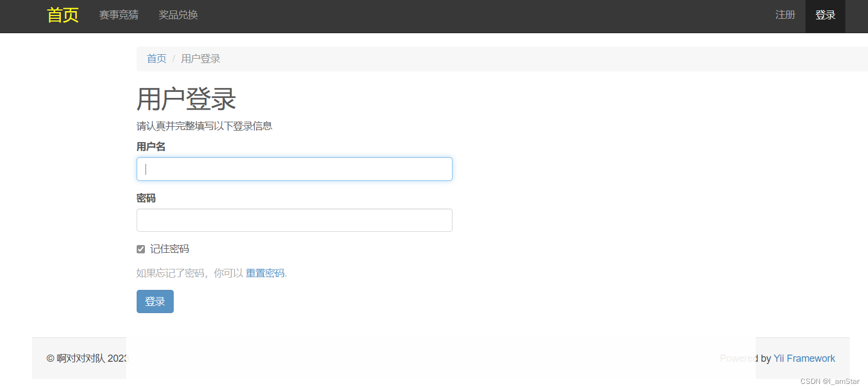Submit with the blue 登录 button
The image size is (868, 390).
pos(155,301)
